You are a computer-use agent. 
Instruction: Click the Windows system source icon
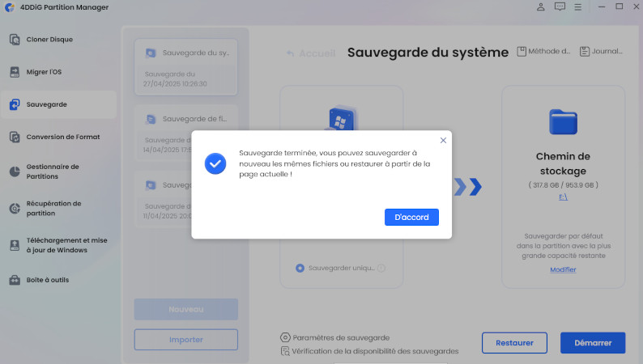342,118
